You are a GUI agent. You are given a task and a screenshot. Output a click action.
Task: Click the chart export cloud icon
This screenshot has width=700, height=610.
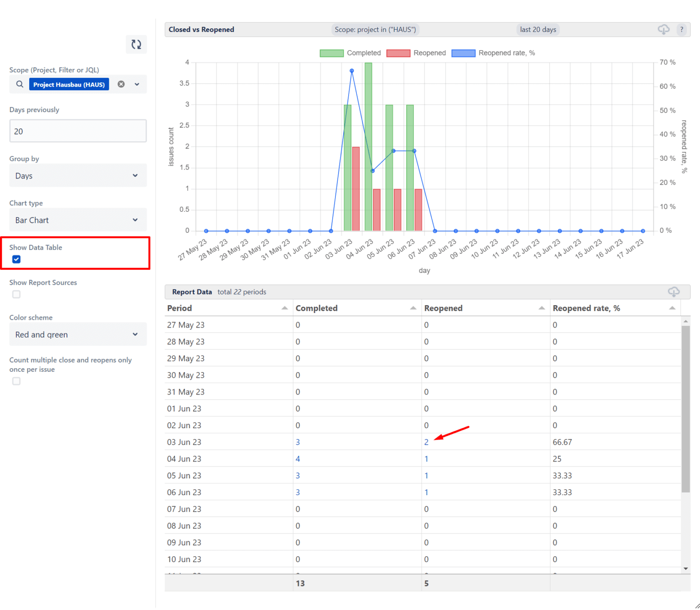click(x=664, y=29)
